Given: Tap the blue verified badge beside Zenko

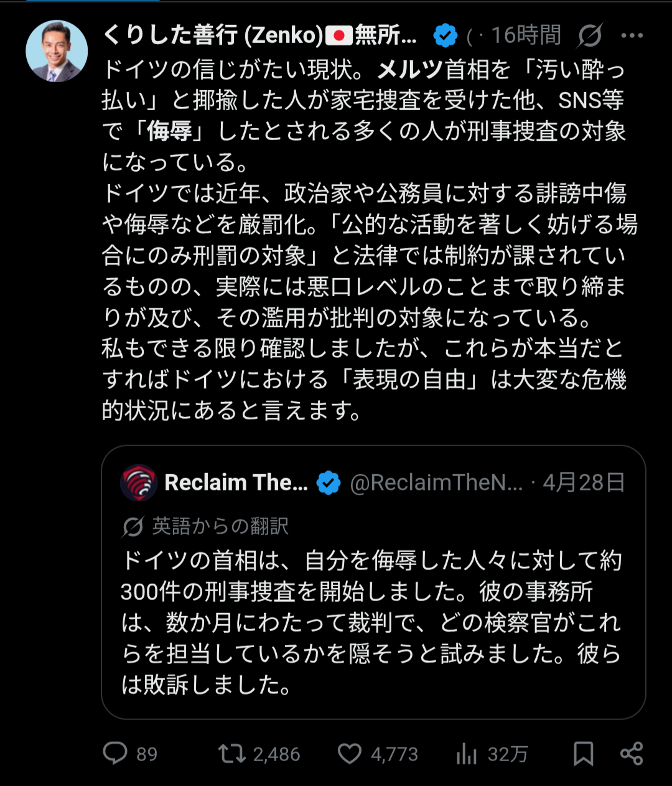Looking at the screenshot, I should click(x=445, y=36).
